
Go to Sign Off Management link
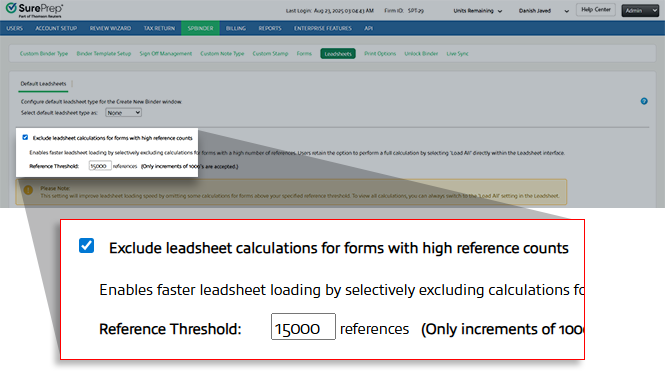(165, 54)
